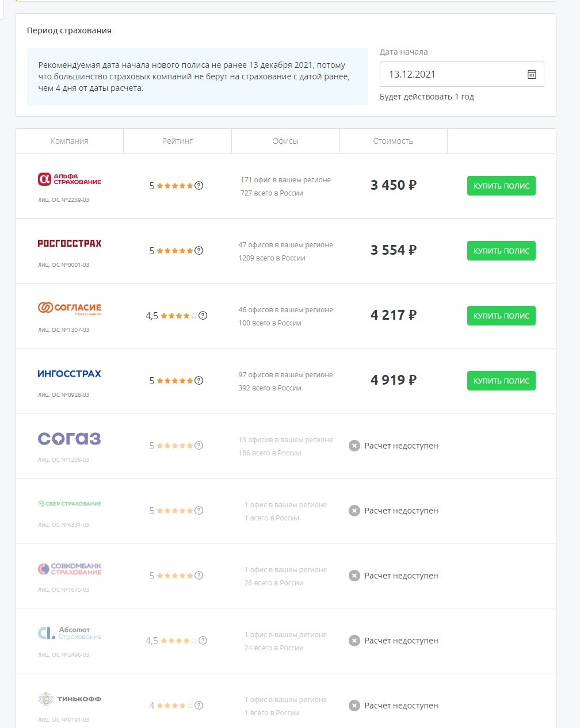Click the Компания column header

(70, 141)
